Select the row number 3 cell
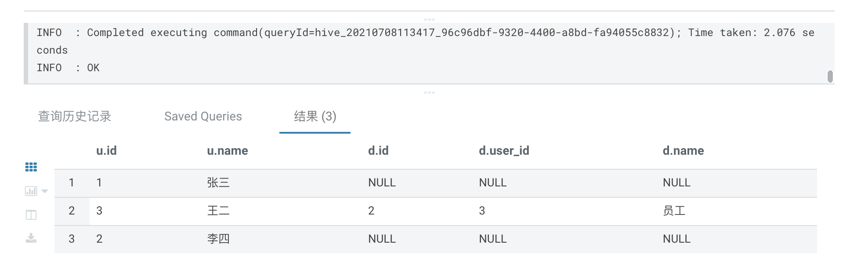Viewport: 868px width, 262px height. [72, 239]
